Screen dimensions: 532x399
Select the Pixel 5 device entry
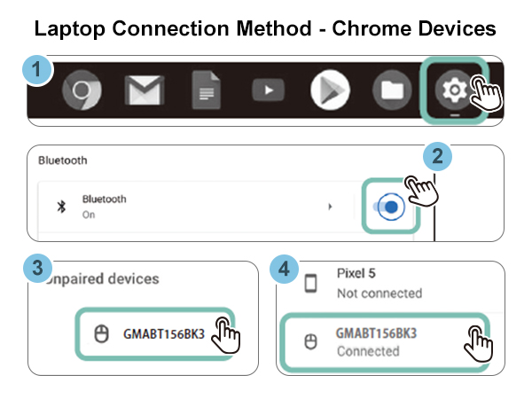click(390, 284)
